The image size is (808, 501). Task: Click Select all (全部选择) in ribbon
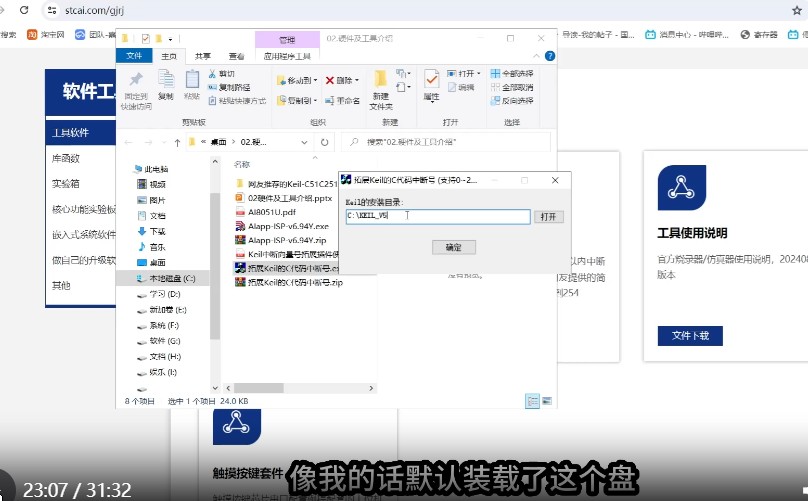click(512, 74)
